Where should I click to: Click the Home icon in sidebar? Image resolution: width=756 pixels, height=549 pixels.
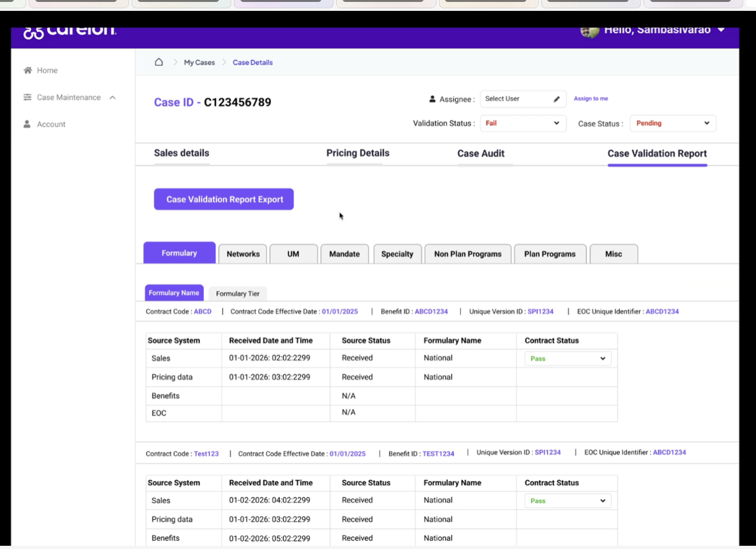coord(27,70)
